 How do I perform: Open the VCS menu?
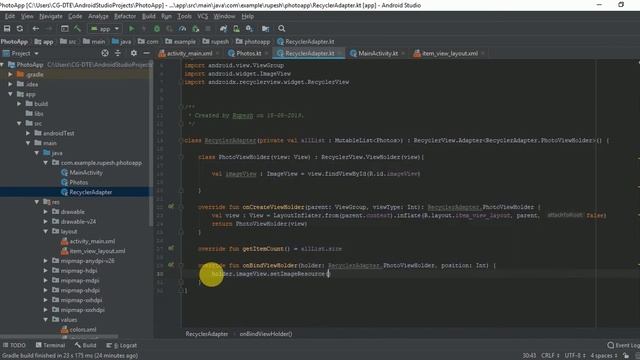[x=203, y=16]
